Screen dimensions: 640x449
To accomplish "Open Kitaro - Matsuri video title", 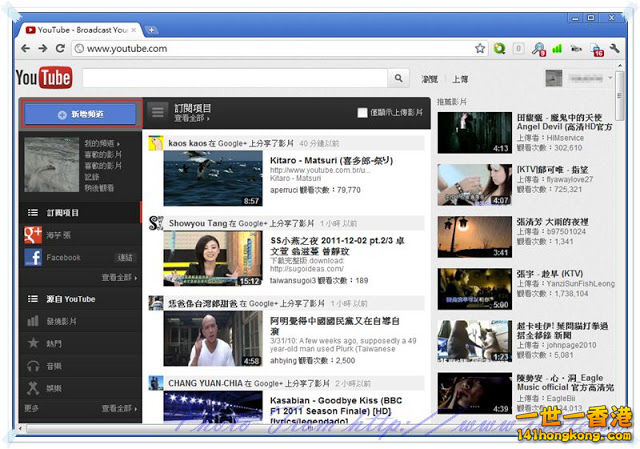I will (x=331, y=160).
